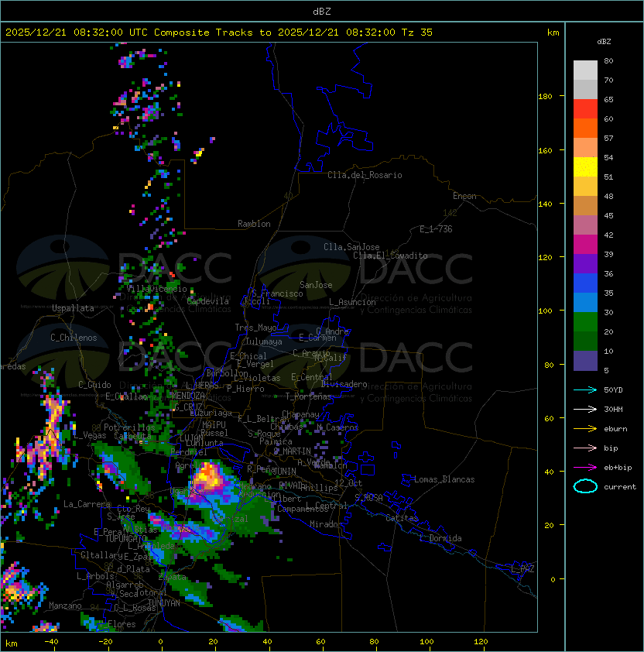Click the C_Guido map label
Viewport: 644px width, 652px height.
click(94, 385)
